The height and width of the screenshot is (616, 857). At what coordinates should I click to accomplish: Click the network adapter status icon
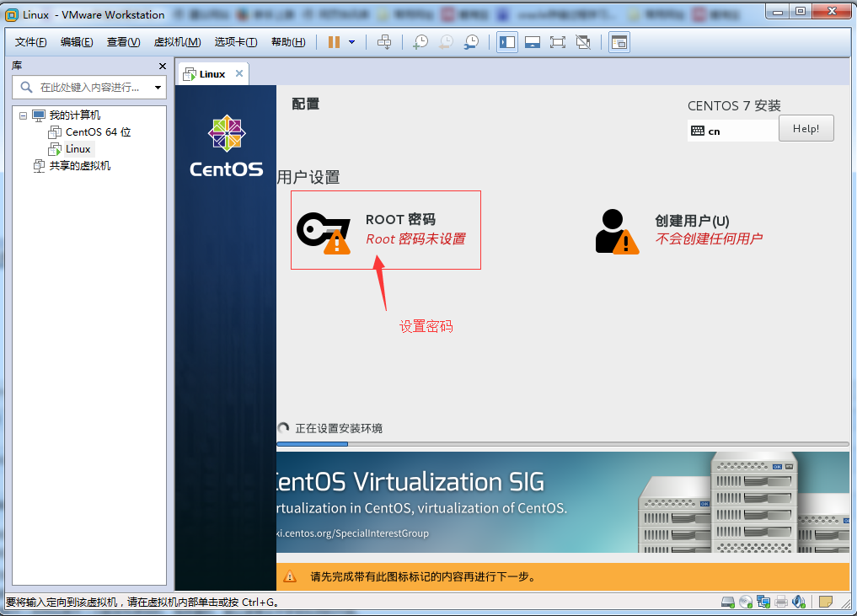pos(763,603)
